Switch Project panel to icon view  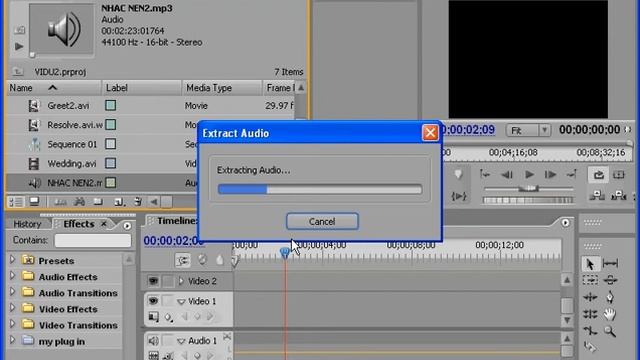coord(34,202)
